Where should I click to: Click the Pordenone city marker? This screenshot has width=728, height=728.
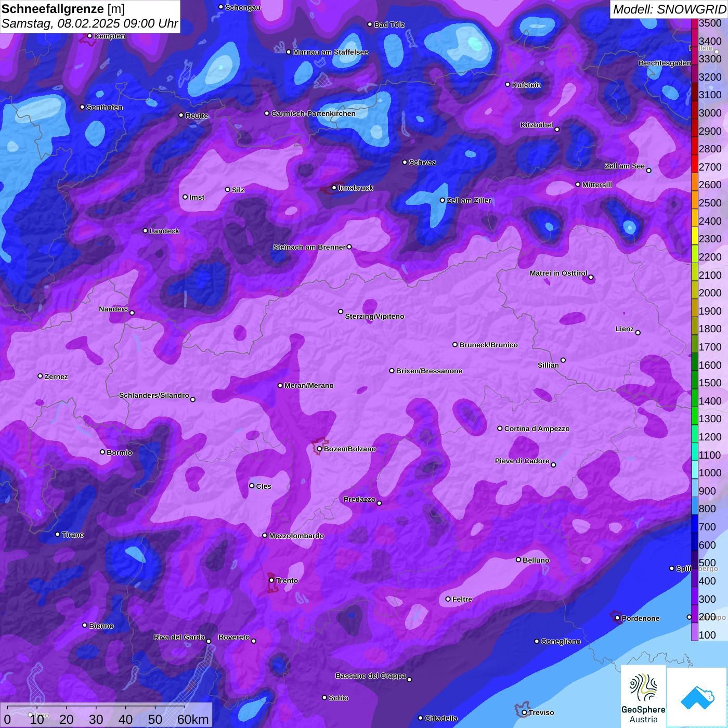[x=617, y=618]
